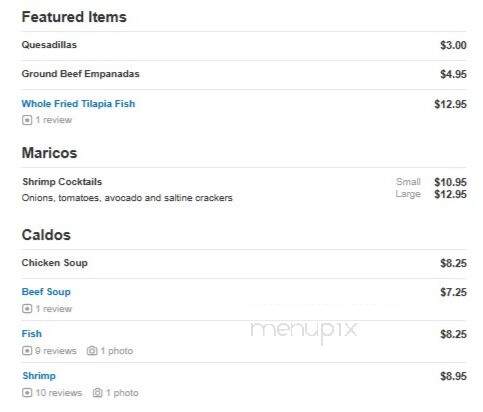The height and width of the screenshot is (412, 483).
Task: Click the camera icon under Fish
Action: tap(92, 351)
